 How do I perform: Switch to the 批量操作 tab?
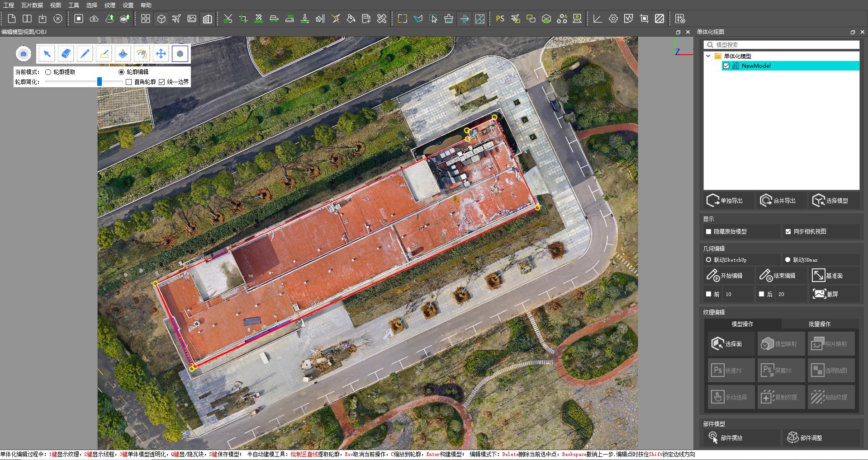point(820,324)
